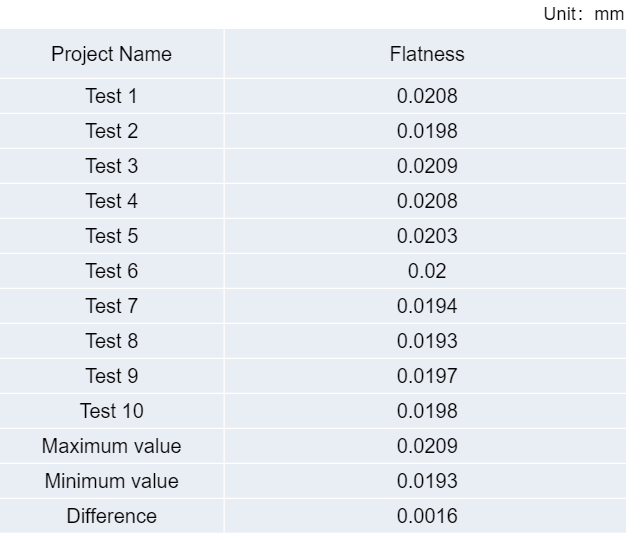626x533 pixels.
Task: Click the Flatness column header
Action: coord(427,54)
